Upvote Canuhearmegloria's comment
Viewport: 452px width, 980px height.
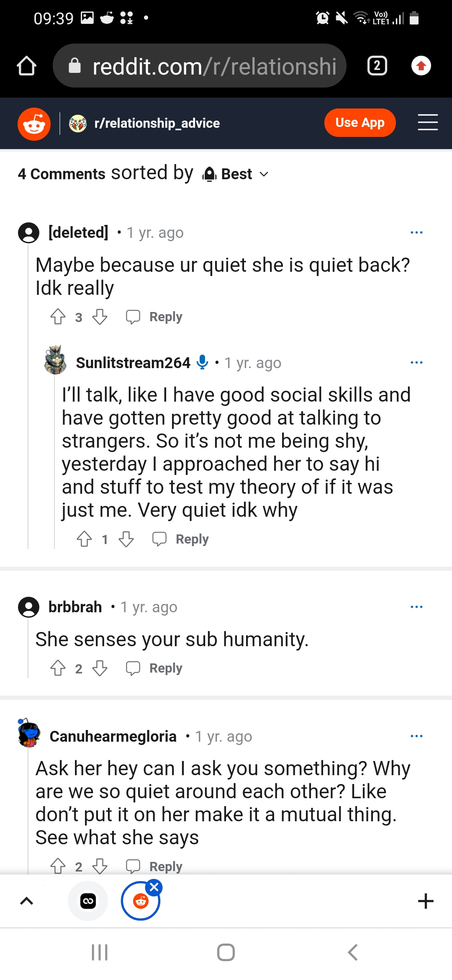(58, 866)
